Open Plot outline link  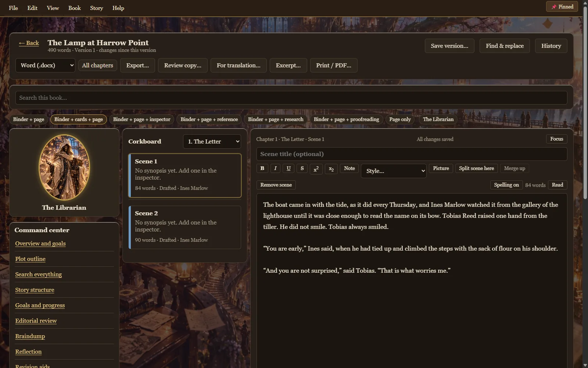(x=31, y=259)
